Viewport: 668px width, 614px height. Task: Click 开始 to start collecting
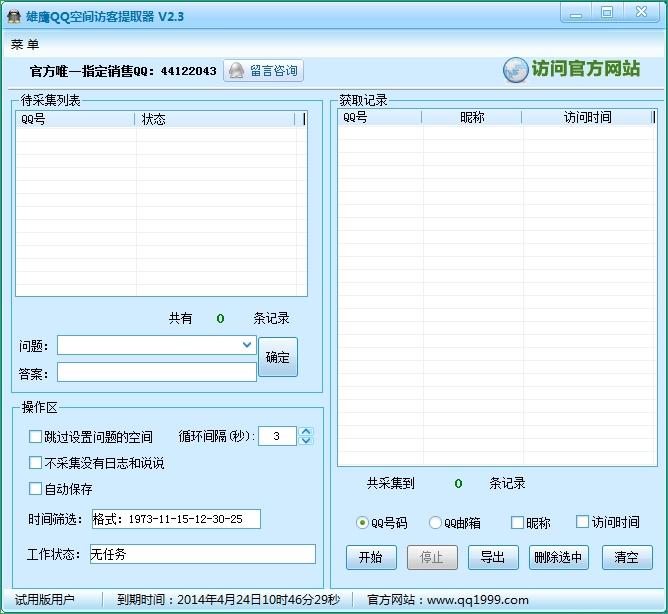(x=371, y=557)
